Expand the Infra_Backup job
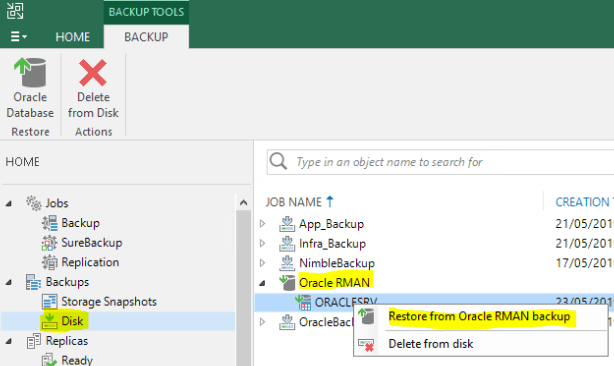The width and height of the screenshot is (614, 366). 262,243
